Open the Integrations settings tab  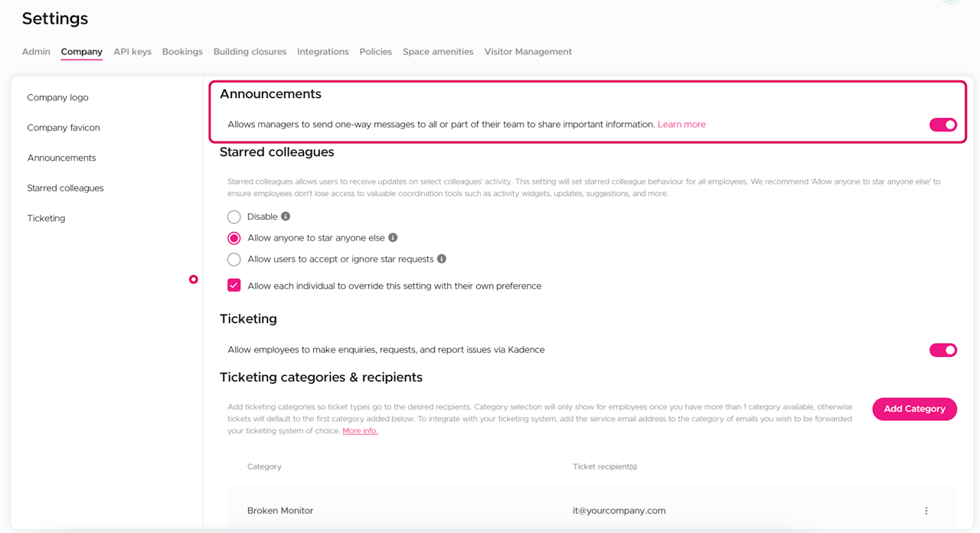point(322,52)
